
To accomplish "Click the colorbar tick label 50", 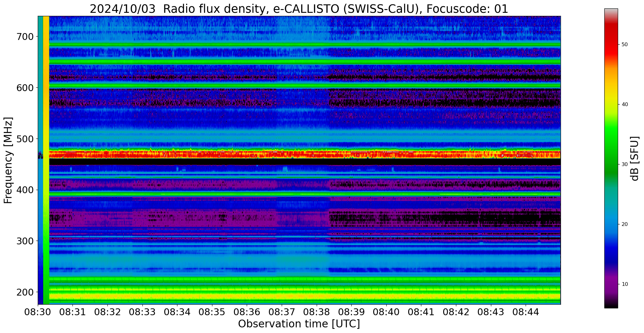I will [x=625, y=44].
